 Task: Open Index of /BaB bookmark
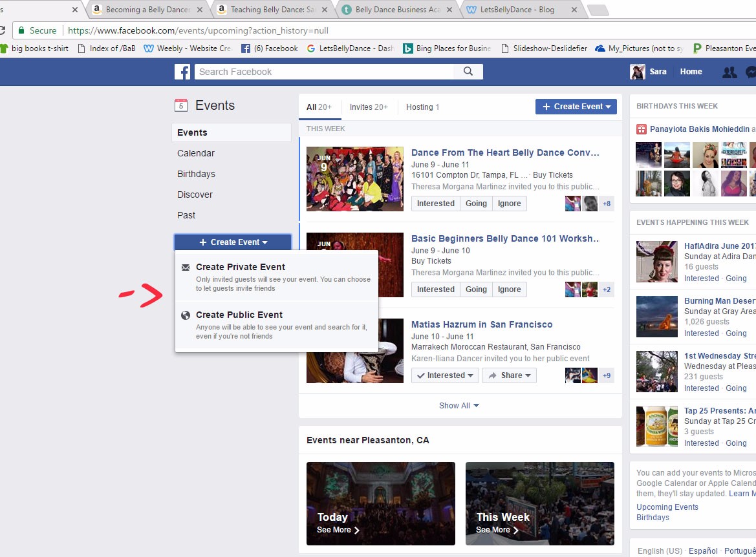tap(107, 48)
